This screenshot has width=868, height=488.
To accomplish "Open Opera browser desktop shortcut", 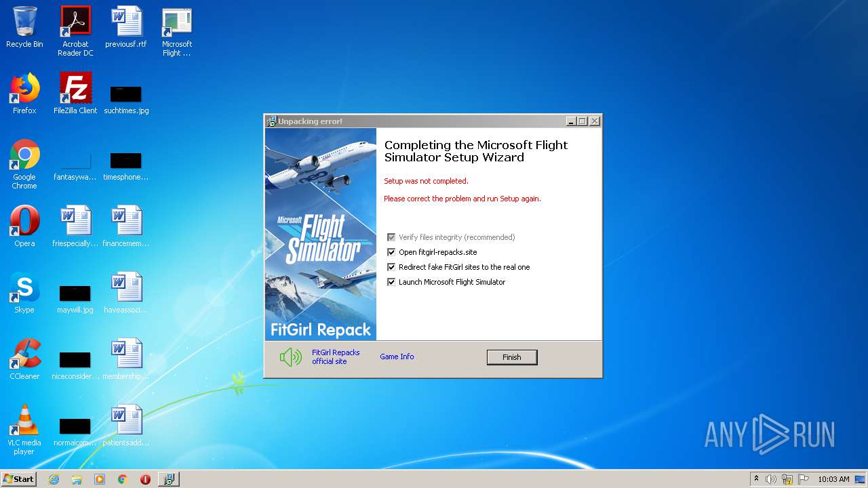I will pyautogui.click(x=24, y=226).
